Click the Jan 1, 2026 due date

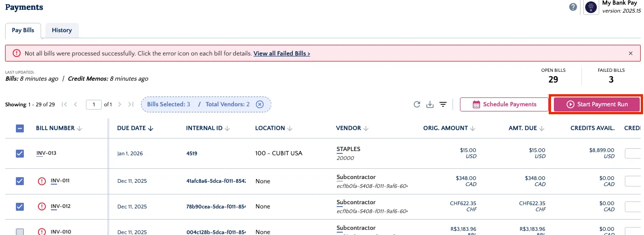pos(129,153)
